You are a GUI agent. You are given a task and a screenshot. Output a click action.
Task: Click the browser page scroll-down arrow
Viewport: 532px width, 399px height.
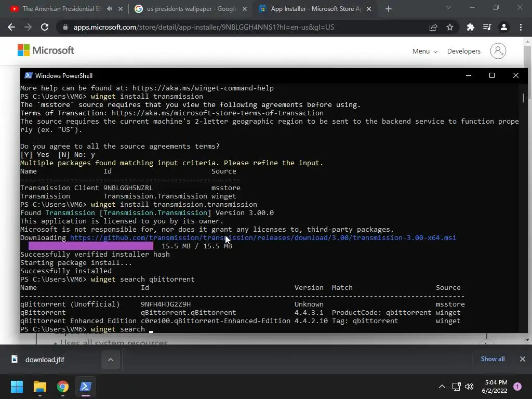528,340
